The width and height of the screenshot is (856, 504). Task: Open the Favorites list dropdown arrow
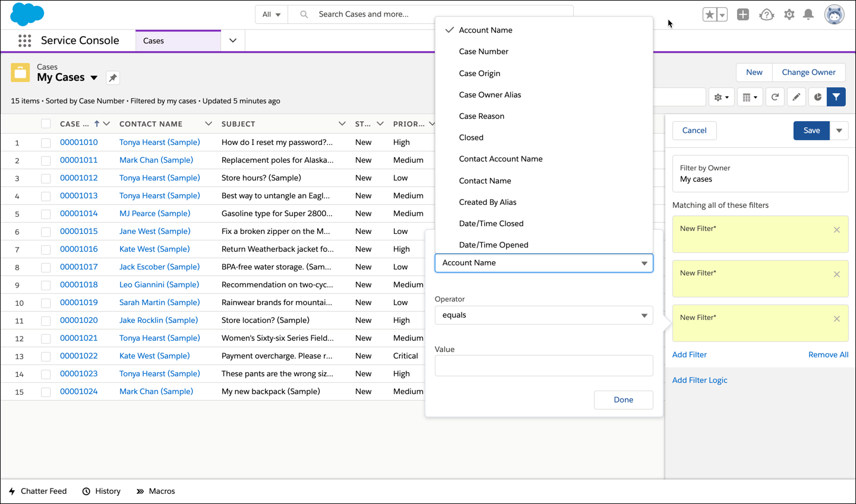click(x=722, y=15)
